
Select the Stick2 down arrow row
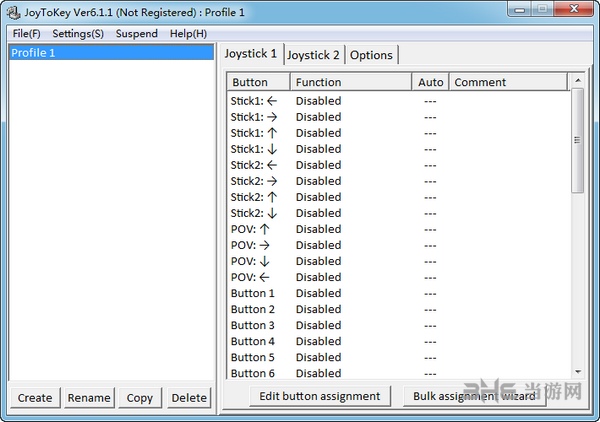[398, 213]
